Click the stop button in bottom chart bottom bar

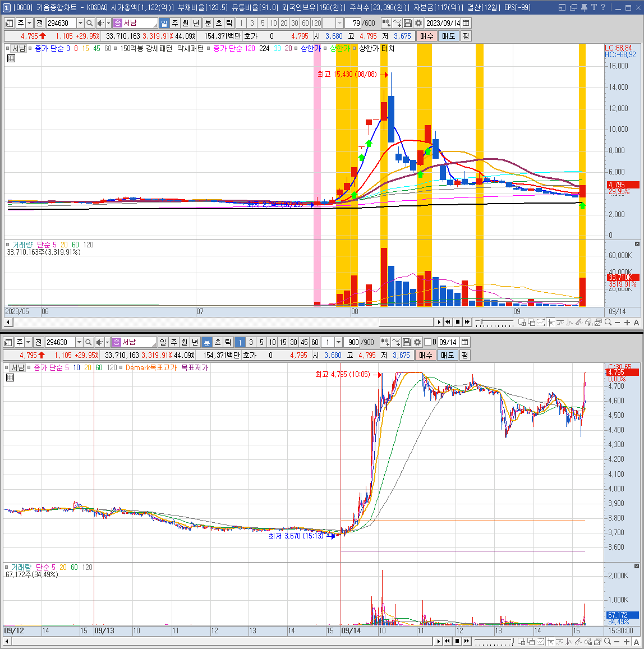click(457, 642)
